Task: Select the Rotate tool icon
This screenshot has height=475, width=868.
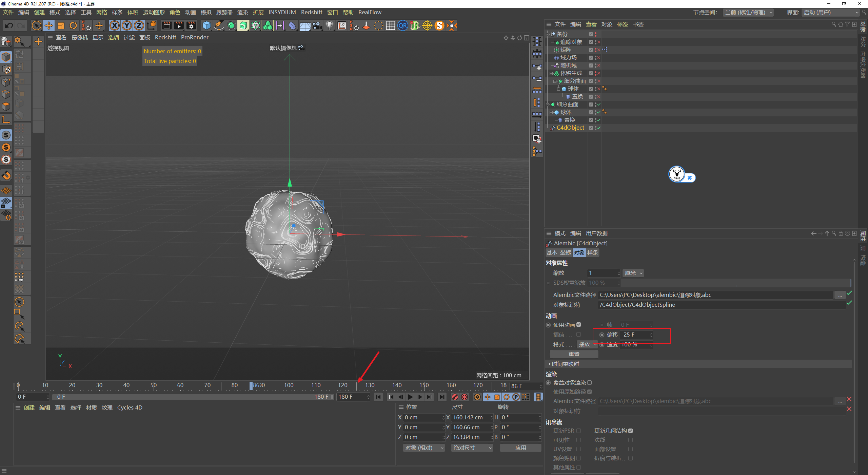Action: click(x=73, y=25)
